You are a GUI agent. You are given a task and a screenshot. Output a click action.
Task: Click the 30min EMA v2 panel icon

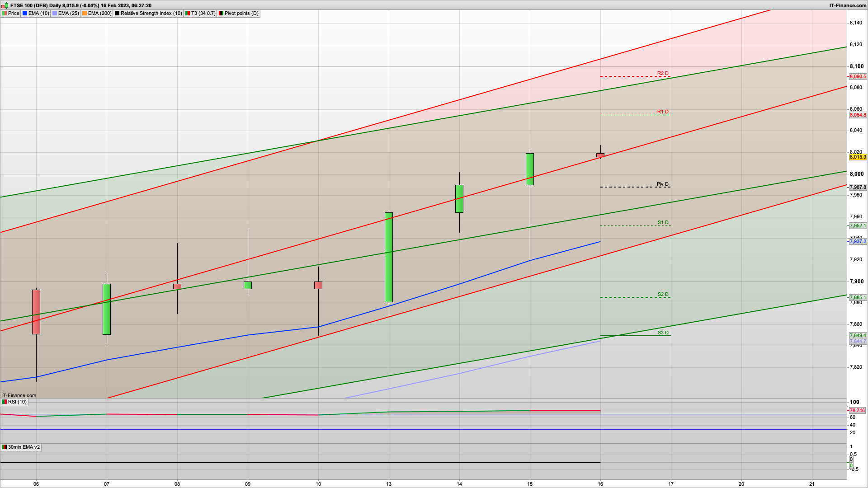click(5, 447)
